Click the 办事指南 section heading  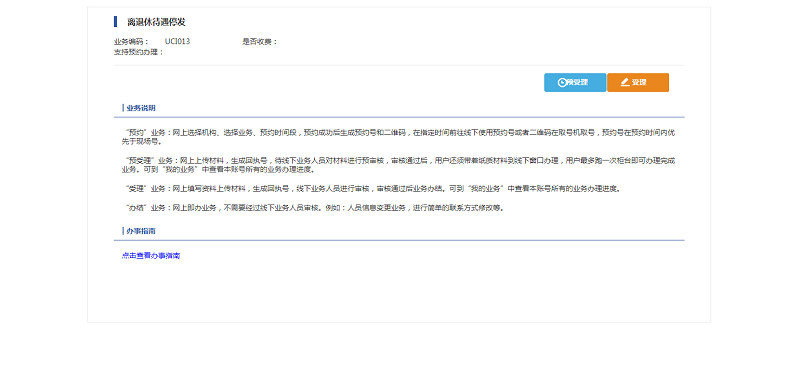[141, 231]
